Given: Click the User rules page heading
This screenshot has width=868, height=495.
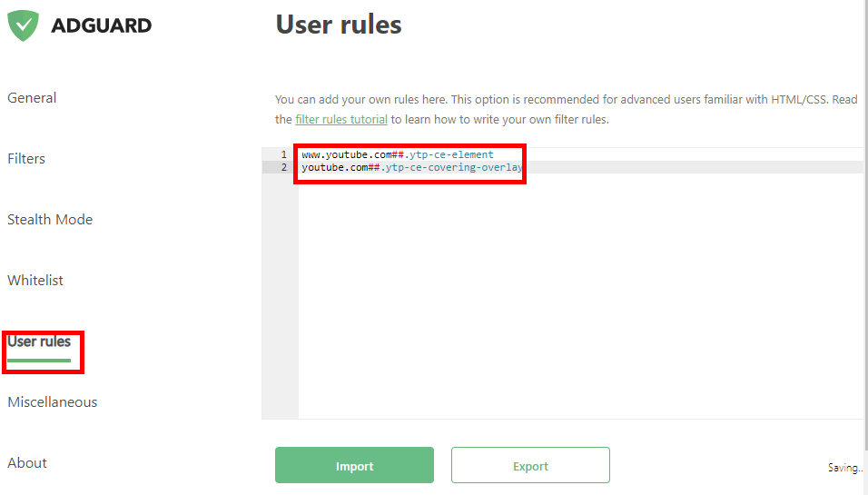Looking at the screenshot, I should pyautogui.click(x=339, y=25).
